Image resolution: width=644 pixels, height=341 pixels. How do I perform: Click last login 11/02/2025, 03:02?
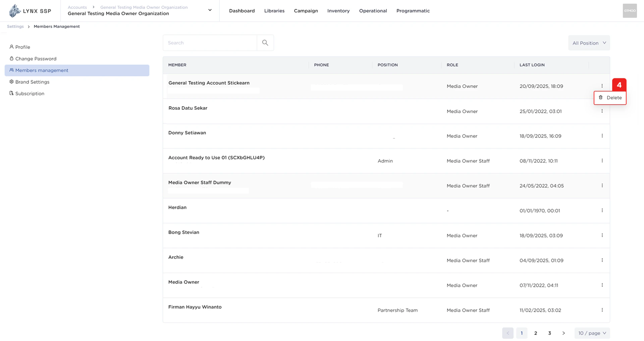pos(540,310)
